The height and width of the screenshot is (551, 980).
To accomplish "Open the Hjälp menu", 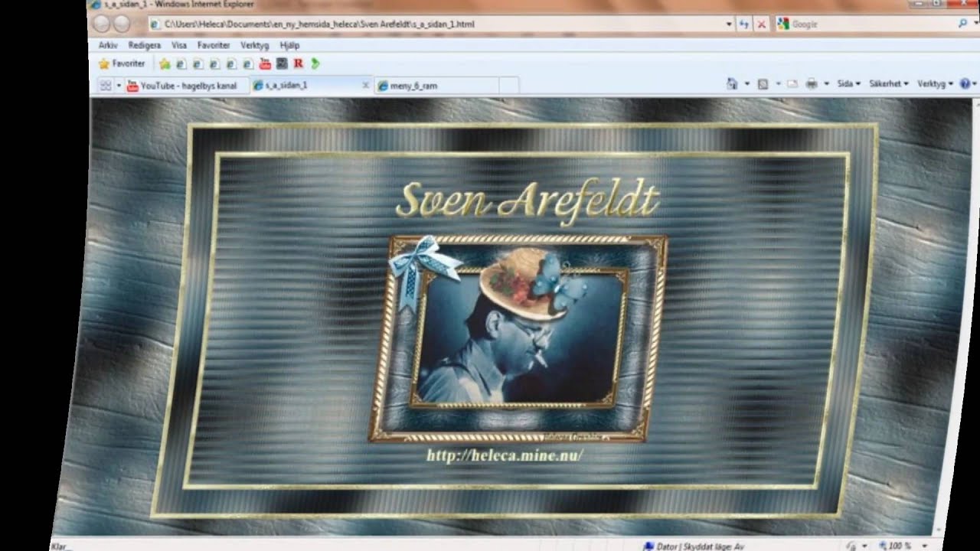I will click(x=289, y=45).
